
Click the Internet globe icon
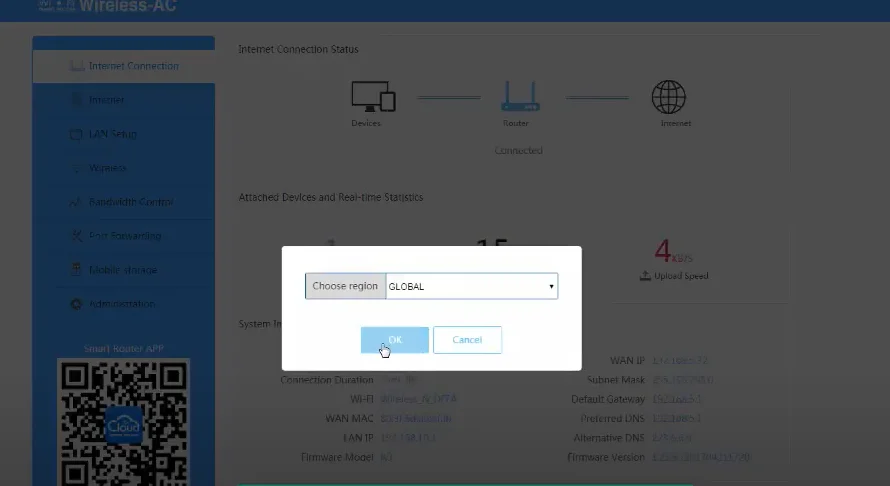(x=668, y=97)
